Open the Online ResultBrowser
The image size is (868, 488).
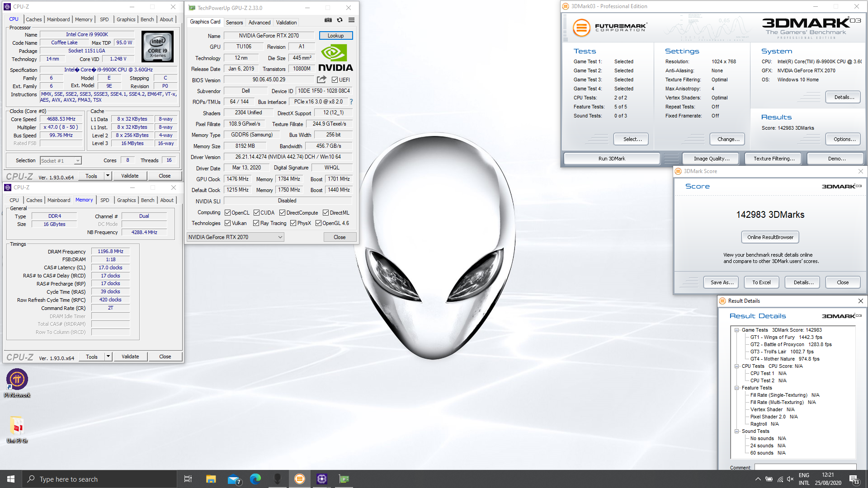coord(770,237)
